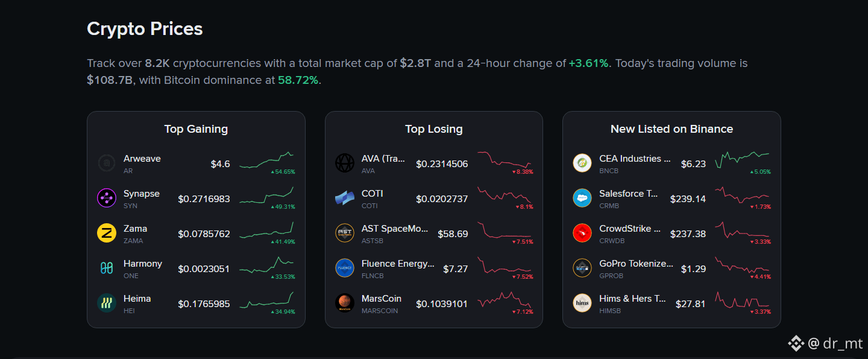Click the Hims & Hers logo icon
The width and height of the screenshot is (868, 359).
[582, 303]
